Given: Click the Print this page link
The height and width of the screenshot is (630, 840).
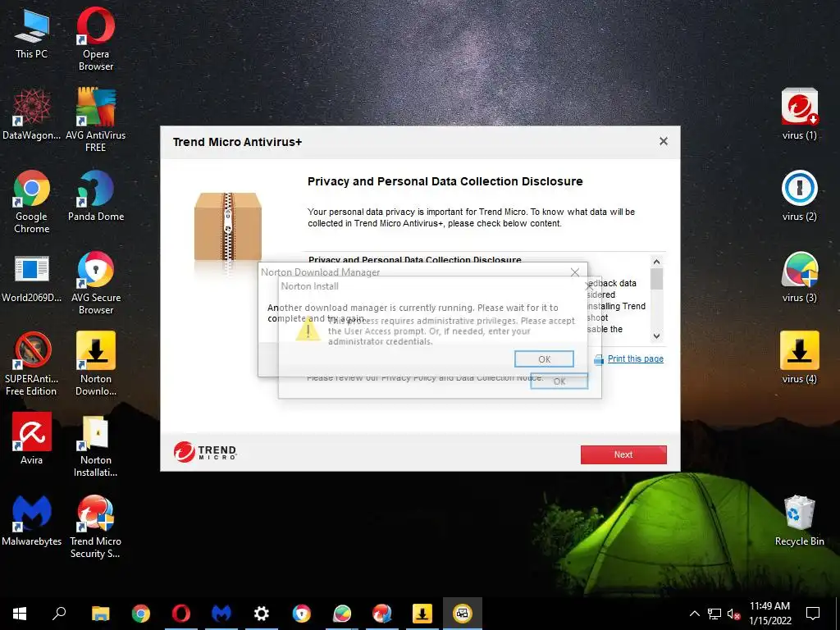Looking at the screenshot, I should pos(636,359).
